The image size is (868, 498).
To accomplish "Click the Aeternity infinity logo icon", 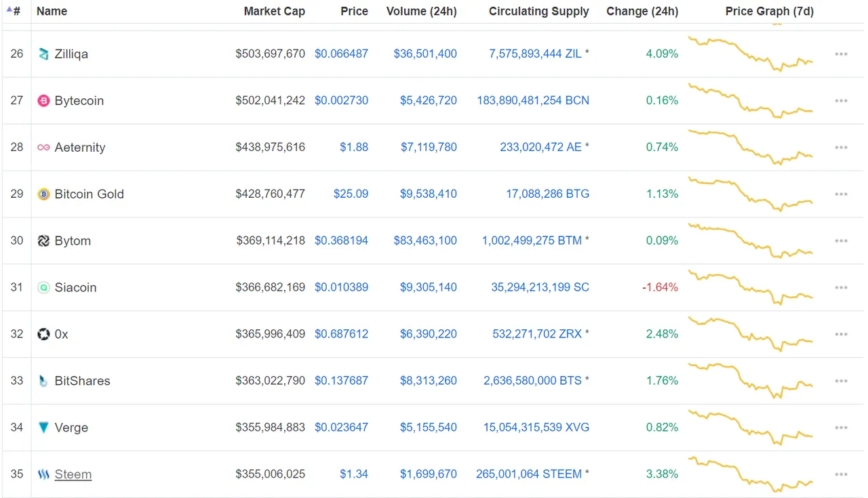I will point(43,148).
